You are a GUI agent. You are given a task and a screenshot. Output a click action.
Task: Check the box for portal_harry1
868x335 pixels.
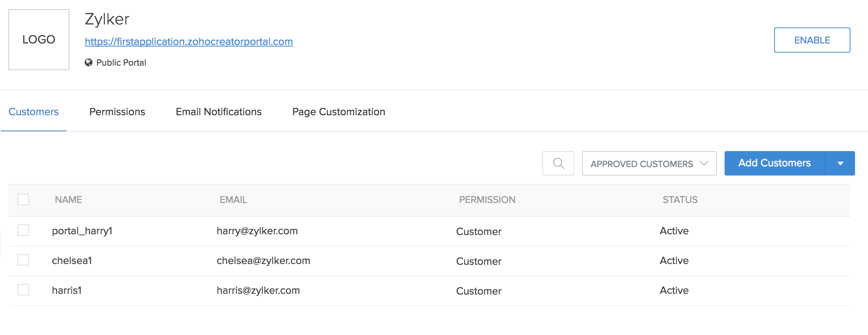[x=23, y=230]
